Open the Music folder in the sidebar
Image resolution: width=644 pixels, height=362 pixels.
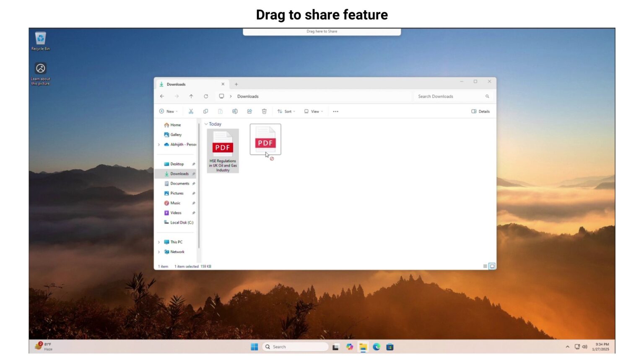[175, 203]
